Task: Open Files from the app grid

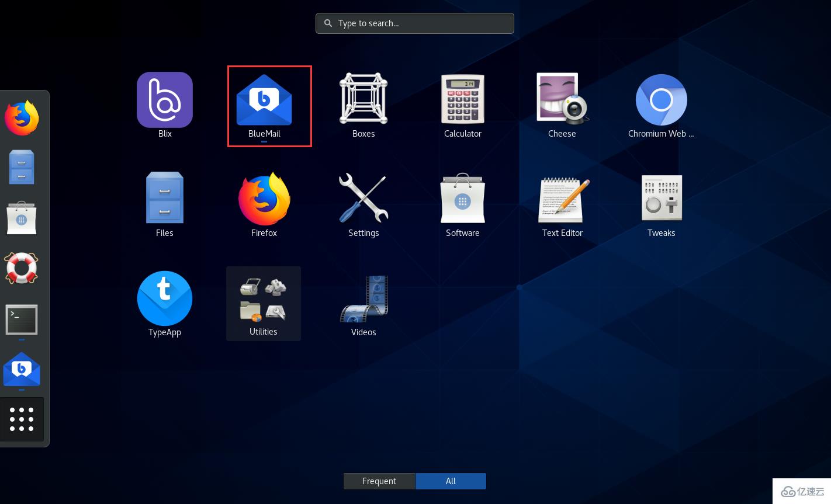Action: pos(165,197)
